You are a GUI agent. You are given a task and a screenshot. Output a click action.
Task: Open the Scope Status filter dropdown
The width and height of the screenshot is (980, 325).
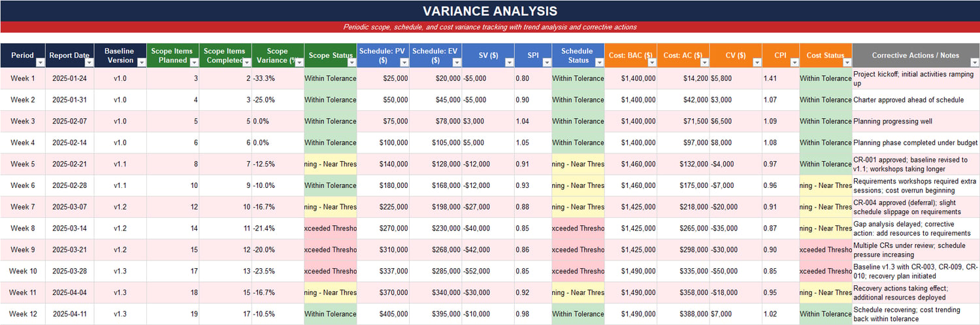coord(351,62)
